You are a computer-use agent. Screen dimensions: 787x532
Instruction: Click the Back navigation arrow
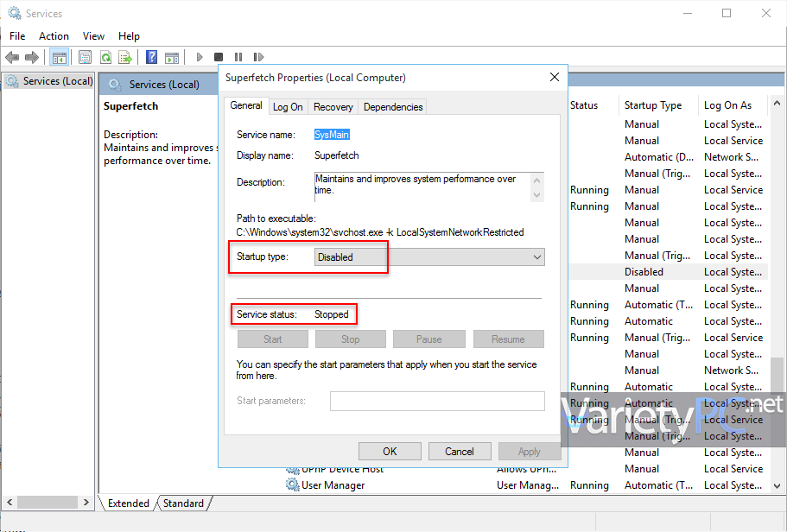coord(11,57)
